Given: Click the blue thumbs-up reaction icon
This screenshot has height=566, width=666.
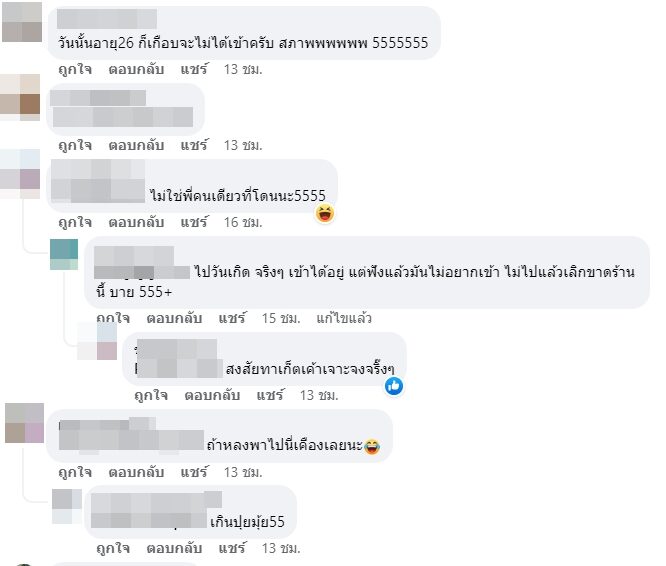Looking at the screenshot, I should click(394, 386).
